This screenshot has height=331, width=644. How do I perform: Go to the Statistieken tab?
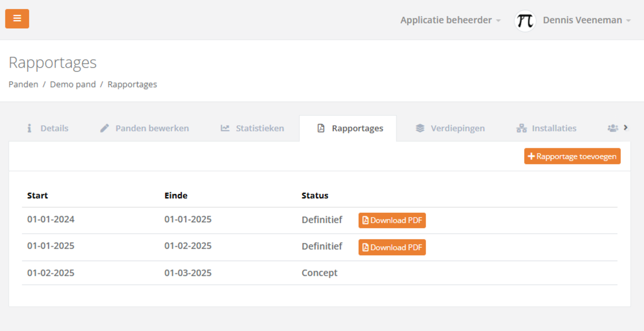point(252,128)
